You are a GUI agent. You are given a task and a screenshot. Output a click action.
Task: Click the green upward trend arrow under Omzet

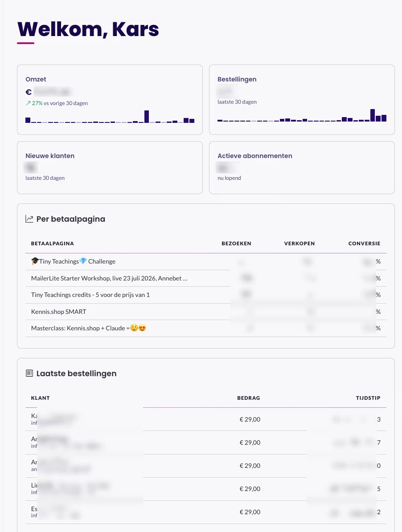pyautogui.click(x=28, y=103)
